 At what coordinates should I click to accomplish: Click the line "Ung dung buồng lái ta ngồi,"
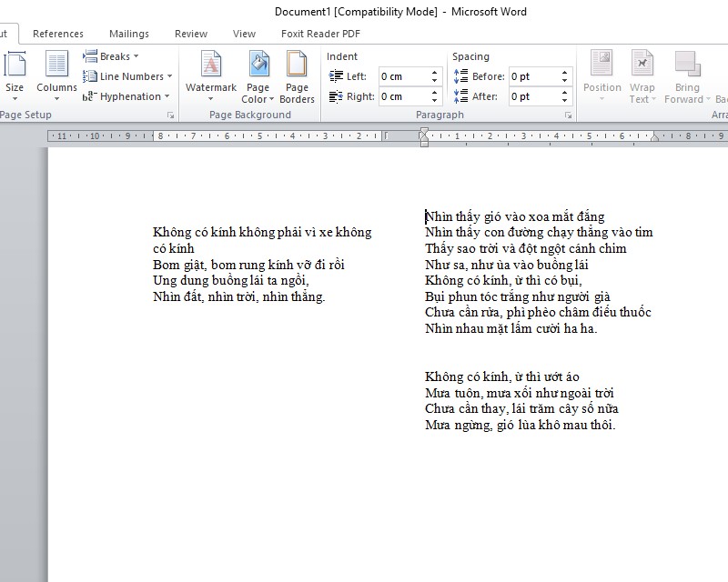231,280
